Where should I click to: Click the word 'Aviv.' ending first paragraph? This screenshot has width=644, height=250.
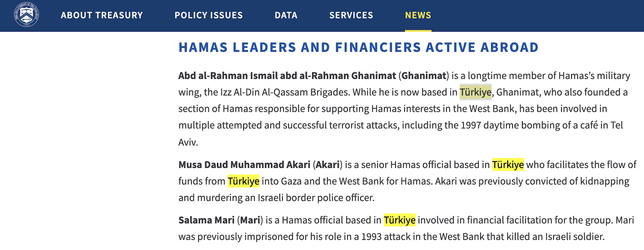(188, 142)
